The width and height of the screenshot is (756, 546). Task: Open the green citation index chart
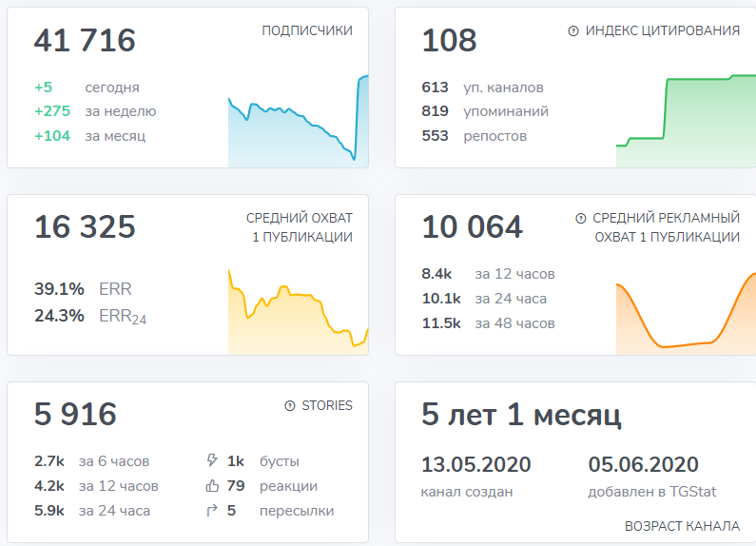pyautogui.click(x=686, y=121)
